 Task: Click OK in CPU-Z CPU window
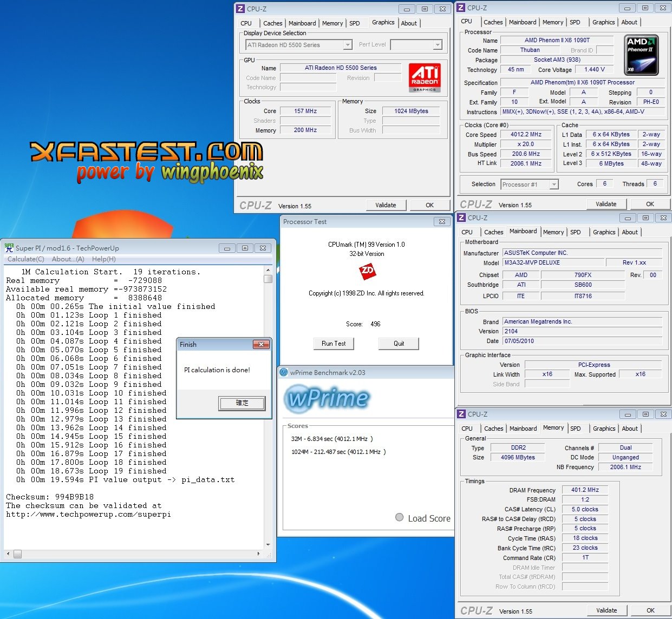click(x=650, y=204)
